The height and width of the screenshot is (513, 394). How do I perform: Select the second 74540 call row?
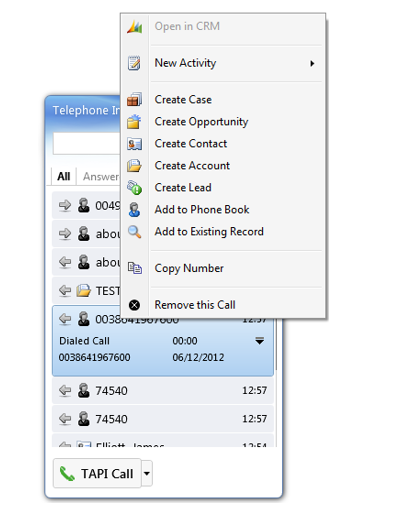tap(163, 419)
